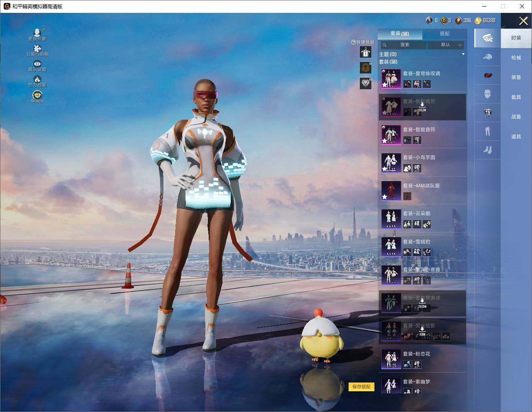Screen dimensions: 532x412
Task: Open the 载具 side tab
Action: point(516,97)
